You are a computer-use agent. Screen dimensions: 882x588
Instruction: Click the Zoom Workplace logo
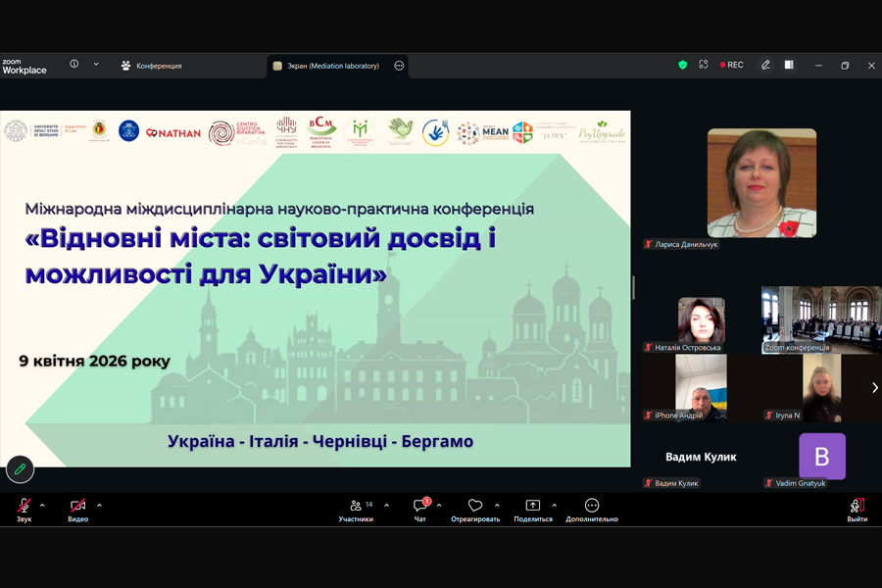click(x=24, y=67)
